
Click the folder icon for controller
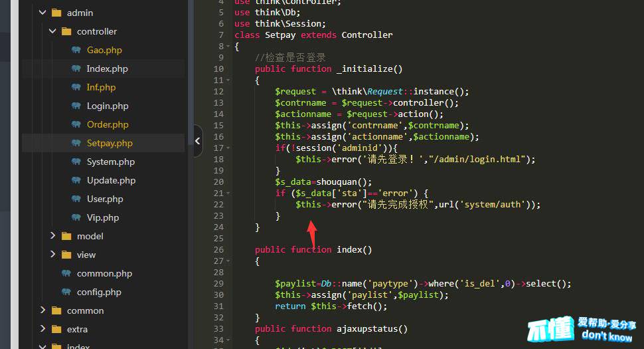tap(66, 31)
